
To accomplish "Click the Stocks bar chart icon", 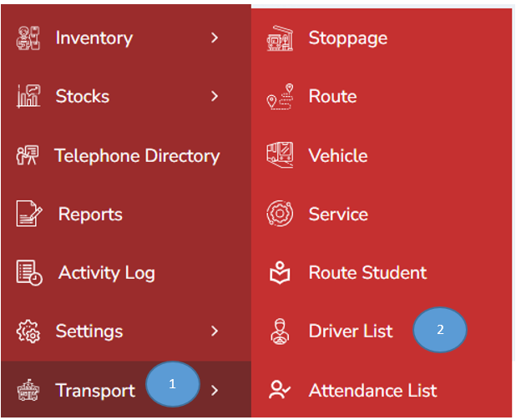I will pyautogui.click(x=28, y=96).
